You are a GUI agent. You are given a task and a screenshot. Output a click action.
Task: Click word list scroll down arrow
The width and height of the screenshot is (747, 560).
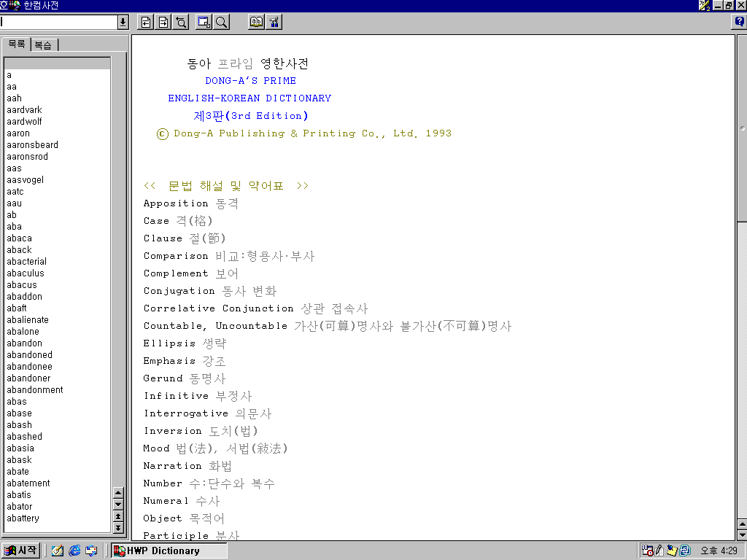click(x=119, y=505)
